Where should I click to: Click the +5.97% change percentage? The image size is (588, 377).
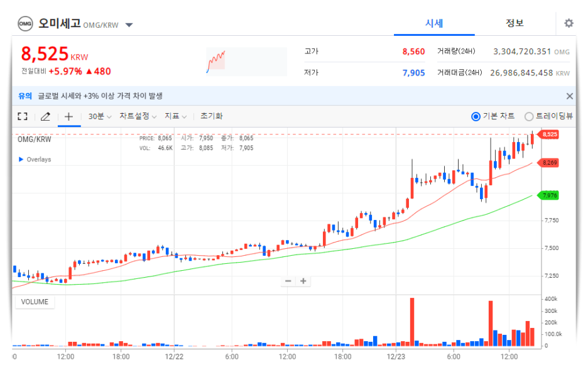click(65, 71)
